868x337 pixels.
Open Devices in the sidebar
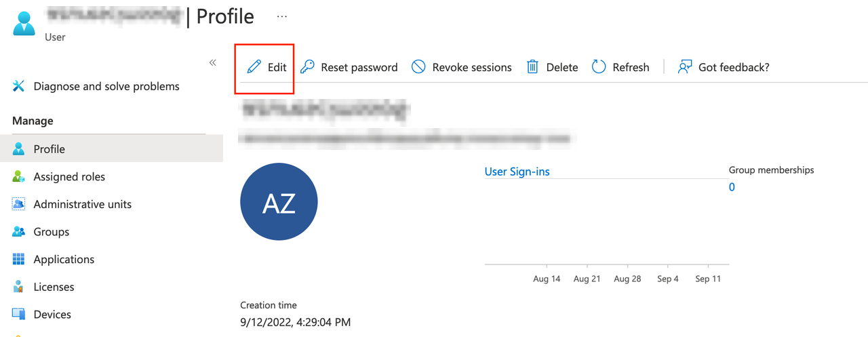click(111, 315)
